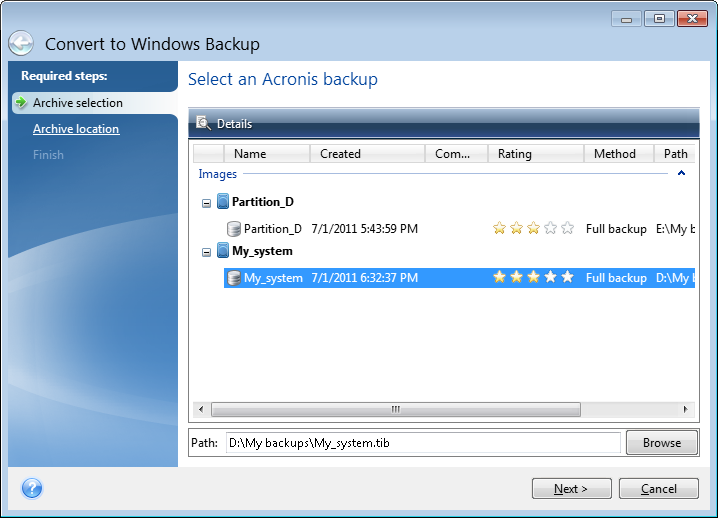The height and width of the screenshot is (518, 718).
Task: Click the back arrow button
Action: (21, 44)
